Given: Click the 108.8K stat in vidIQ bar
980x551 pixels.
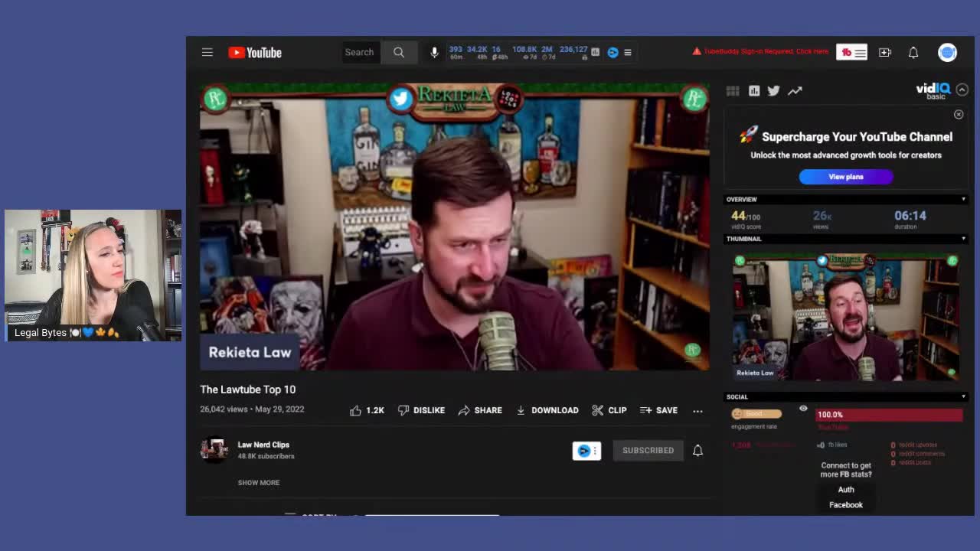Looking at the screenshot, I should coord(524,49).
